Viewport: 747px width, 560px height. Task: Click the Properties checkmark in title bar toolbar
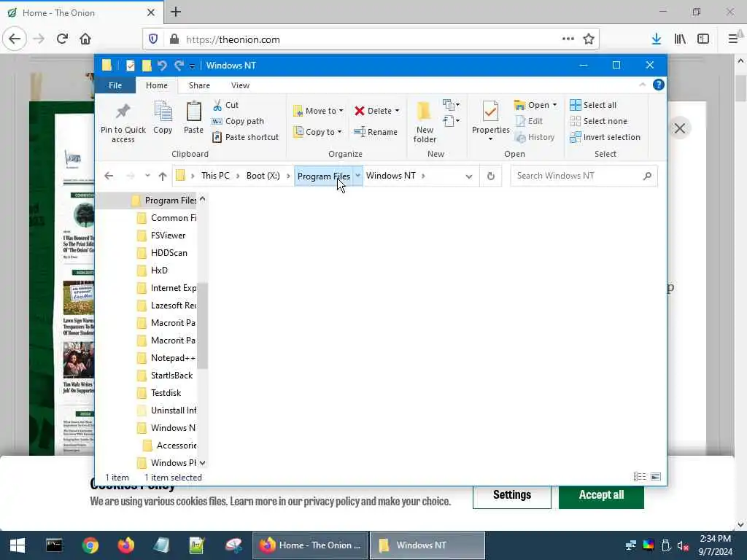click(x=130, y=65)
